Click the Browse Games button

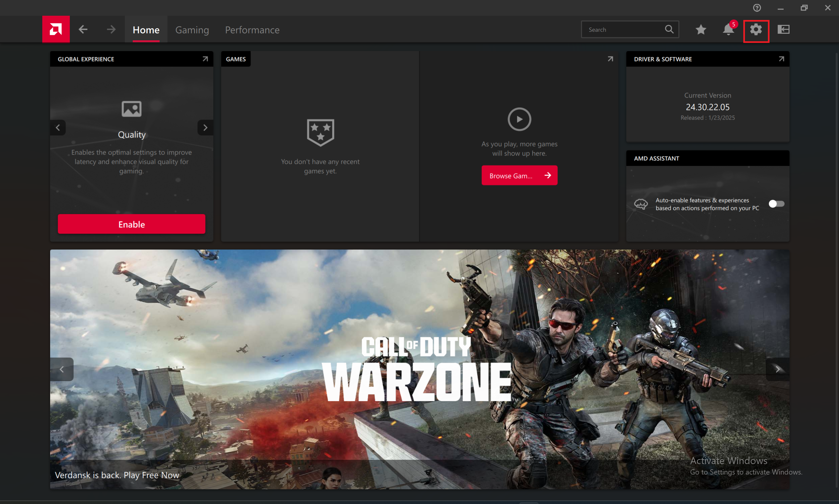click(x=519, y=175)
